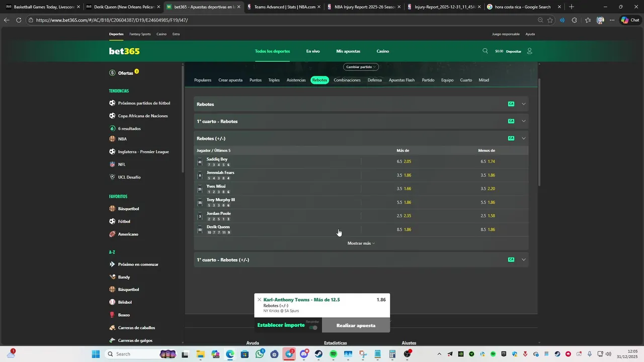This screenshot has width=644, height=362.
Task: Click the CA badge on 1° cuarto - Rebotes
Action: coord(511,121)
